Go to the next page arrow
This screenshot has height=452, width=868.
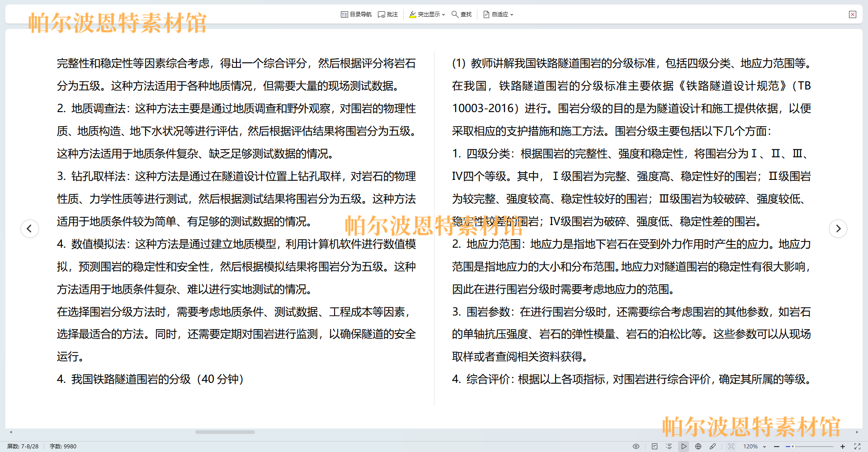coord(838,229)
